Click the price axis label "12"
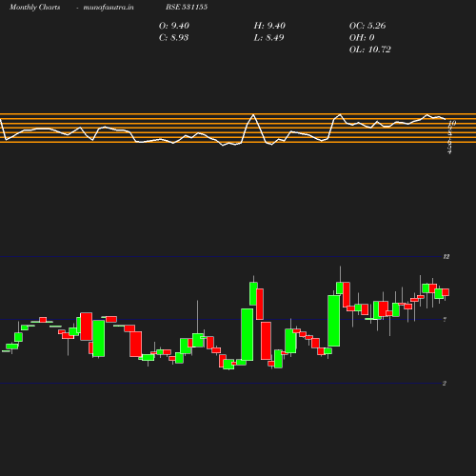This screenshot has height=476, width=476. point(446,257)
